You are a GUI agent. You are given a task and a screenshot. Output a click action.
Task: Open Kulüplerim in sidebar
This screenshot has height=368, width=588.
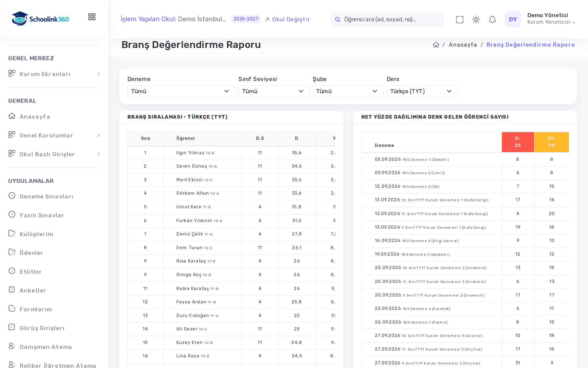pos(36,234)
